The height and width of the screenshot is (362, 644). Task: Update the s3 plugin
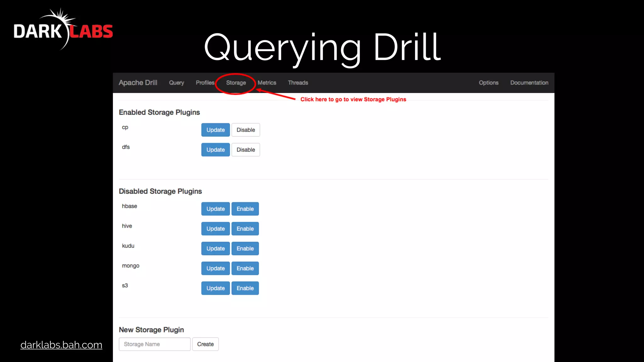click(215, 288)
